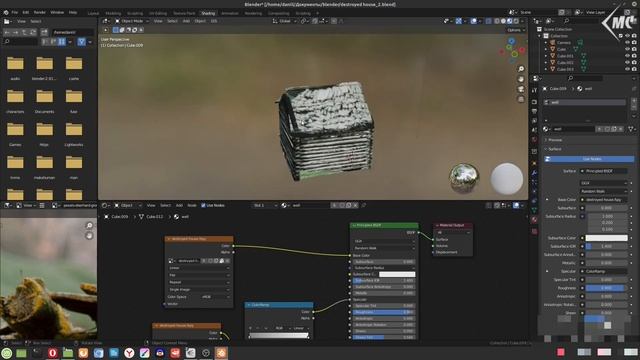Go to parent directory in file browser
640x360 pixels.
click(x=24, y=32)
